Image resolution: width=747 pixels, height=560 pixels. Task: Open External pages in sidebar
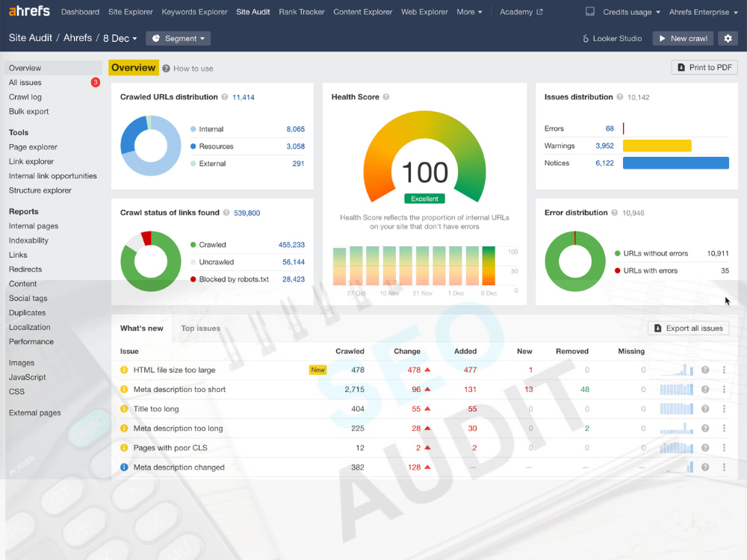[35, 413]
